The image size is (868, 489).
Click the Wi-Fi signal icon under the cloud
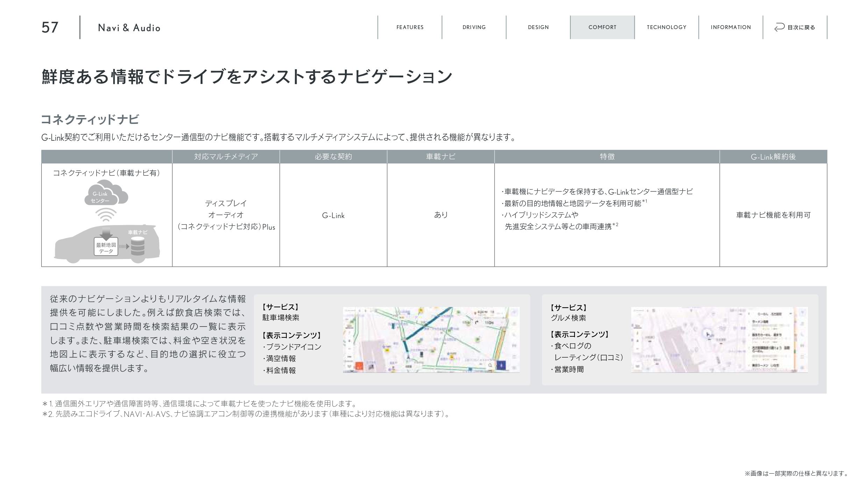[x=106, y=214]
